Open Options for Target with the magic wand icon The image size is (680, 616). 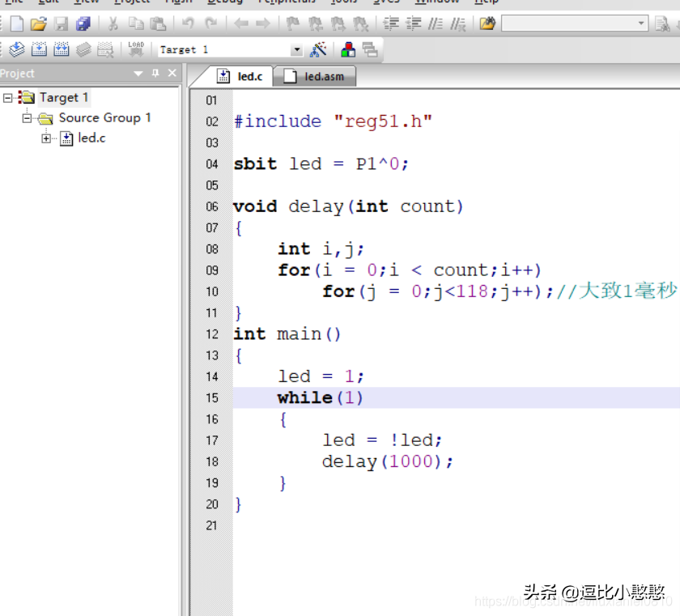click(x=318, y=49)
